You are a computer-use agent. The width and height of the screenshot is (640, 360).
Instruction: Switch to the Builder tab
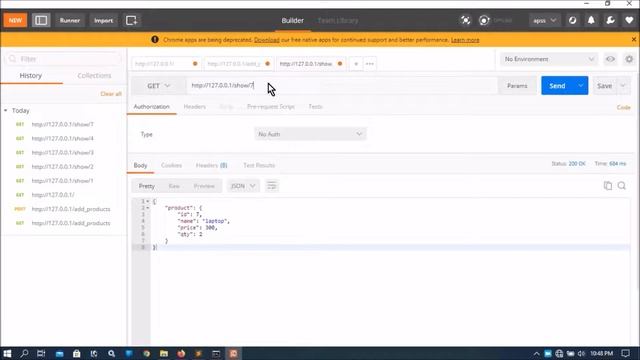tap(293, 20)
